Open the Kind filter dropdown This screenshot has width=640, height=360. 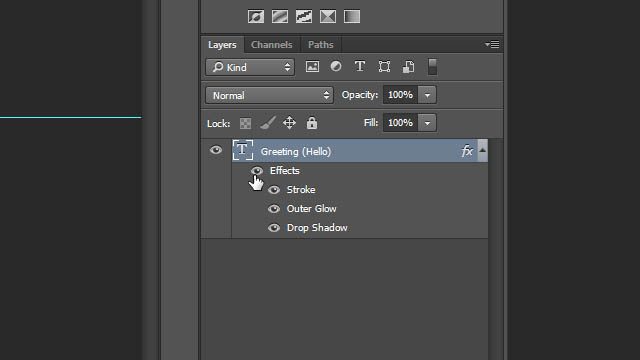pos(250,67)
